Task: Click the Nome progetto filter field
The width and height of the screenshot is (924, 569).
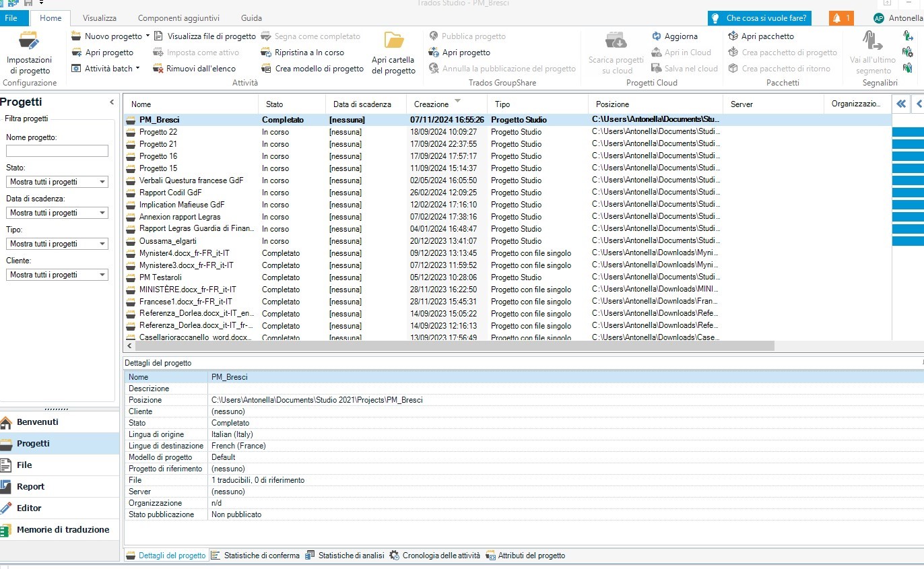Action: point(57,151)
